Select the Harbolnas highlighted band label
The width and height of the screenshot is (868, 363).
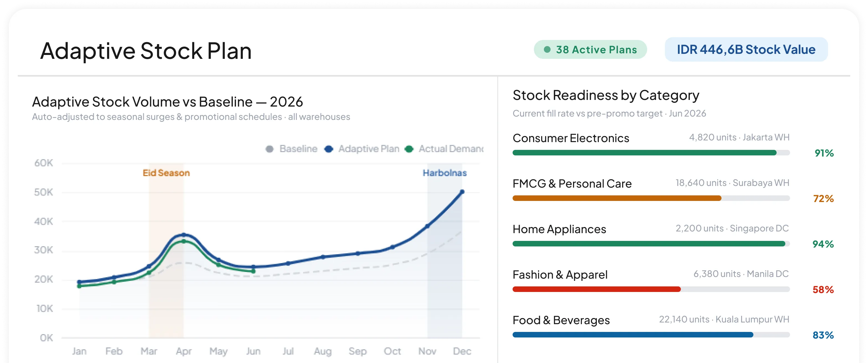[x=445, y=173]
